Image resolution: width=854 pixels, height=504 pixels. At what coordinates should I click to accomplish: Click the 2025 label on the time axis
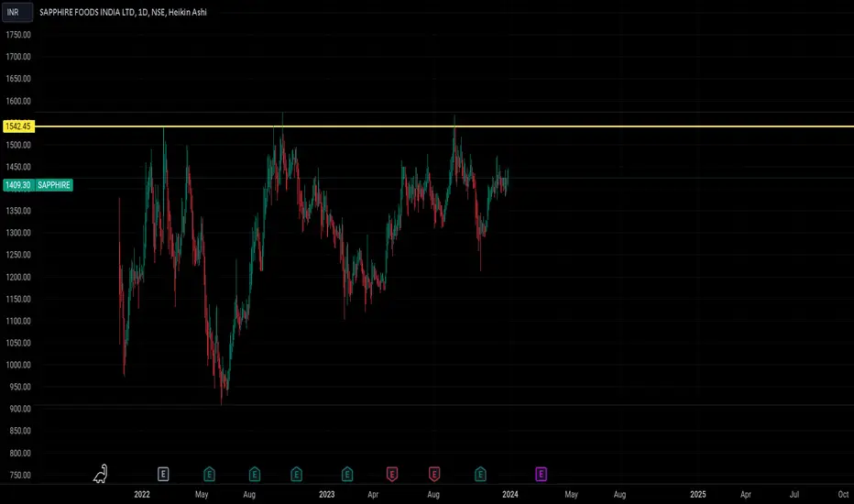coord(697,494)
